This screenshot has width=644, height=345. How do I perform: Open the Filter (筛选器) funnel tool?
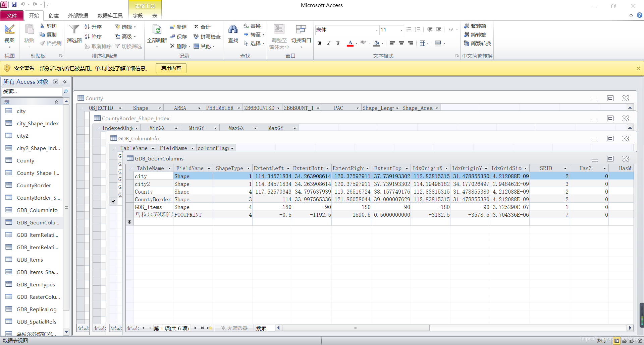tap(74, 34)
